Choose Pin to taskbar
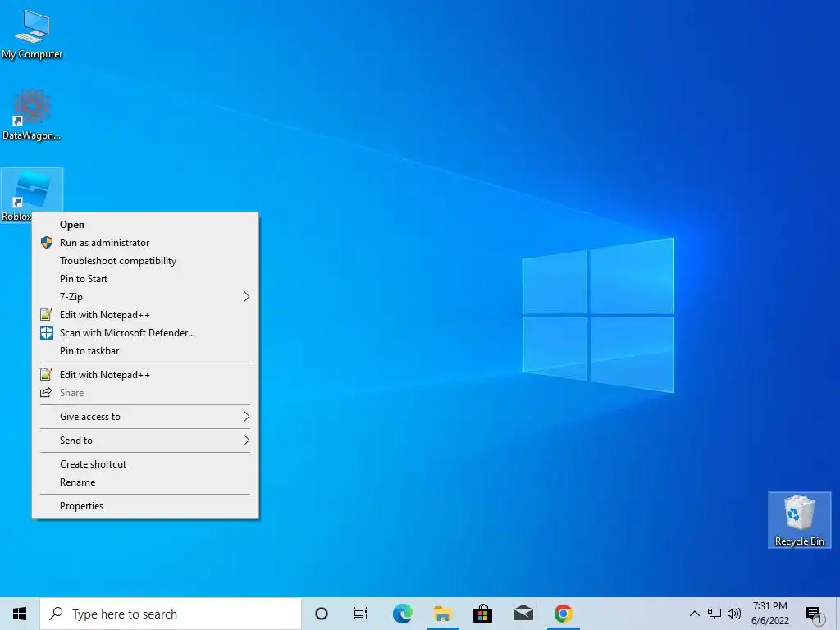Screen dimensions: 840x630 (x=145, y=351)
